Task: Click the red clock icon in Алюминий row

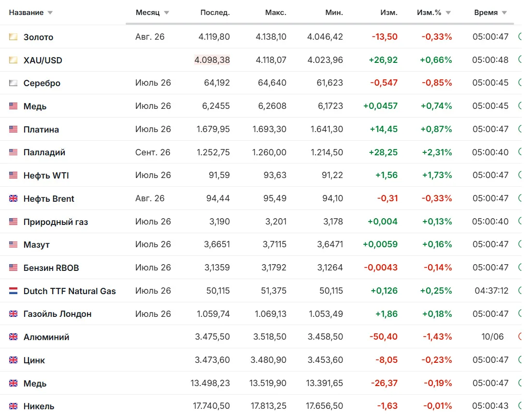Action: coord(520,337)
